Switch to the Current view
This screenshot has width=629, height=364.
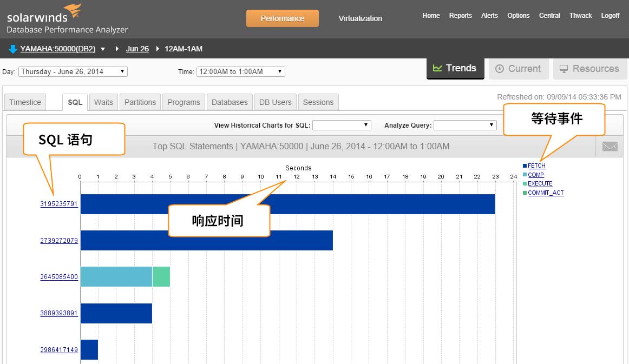518,69
